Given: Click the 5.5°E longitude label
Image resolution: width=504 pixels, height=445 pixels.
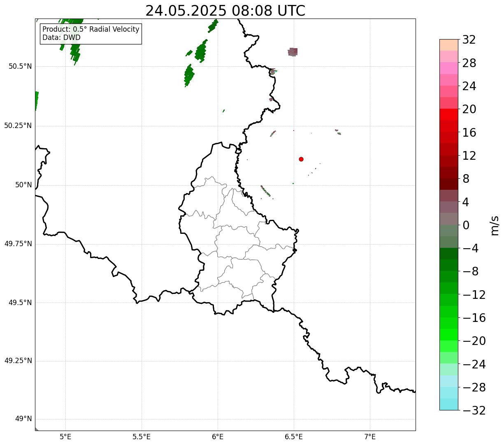Looking at the screenshot, I should pyautogui.click(x=142, y=437).
